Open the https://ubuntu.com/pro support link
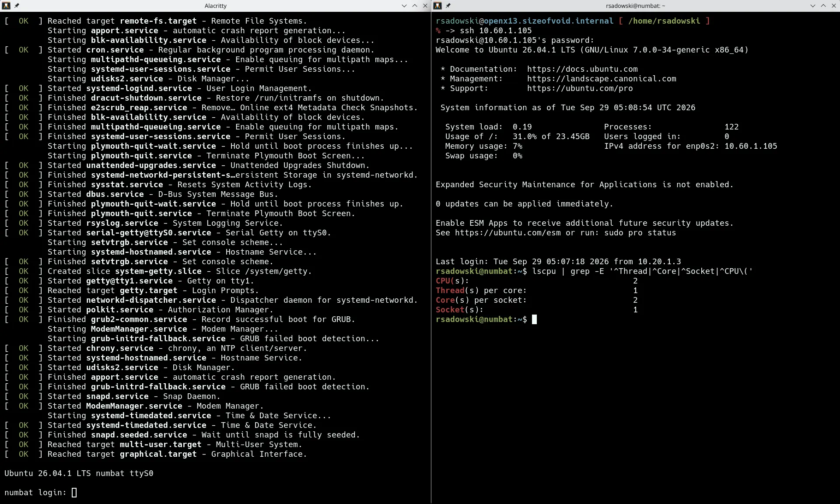840x504 pixels. coord(580,88)
